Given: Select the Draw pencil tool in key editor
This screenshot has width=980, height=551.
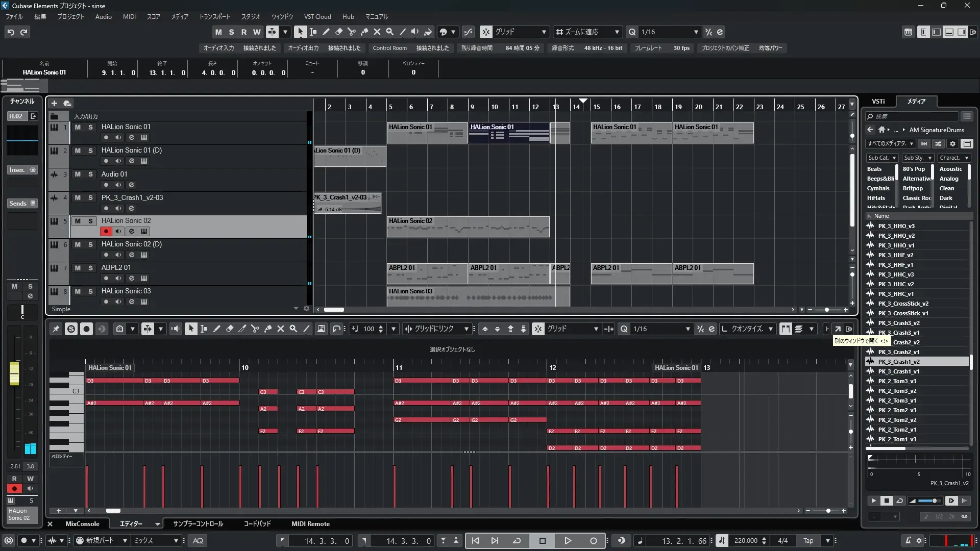Looking at the screenshot, I should tap(216, 329).
